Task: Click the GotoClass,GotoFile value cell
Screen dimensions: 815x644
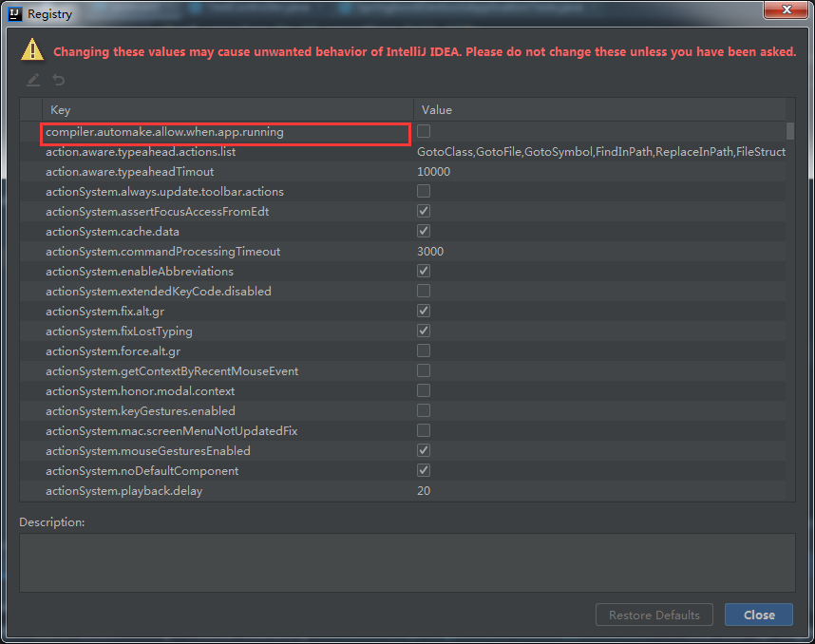Action: [x=601, y=152]
